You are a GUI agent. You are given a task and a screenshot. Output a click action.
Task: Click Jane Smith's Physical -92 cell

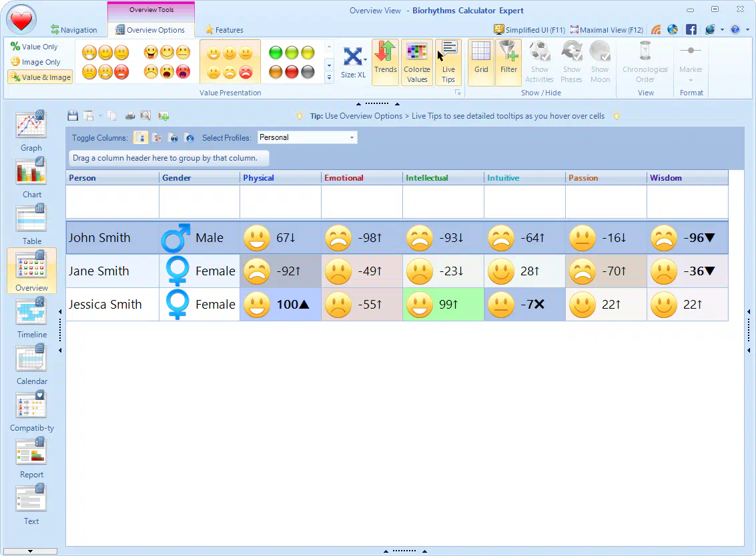tap(281, 271)
